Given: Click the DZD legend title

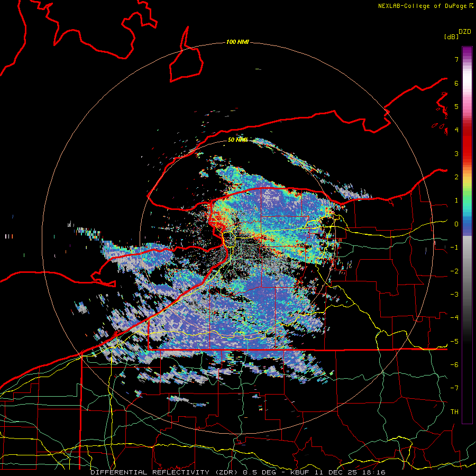Looking at the screenshot, I should point(465,32).
